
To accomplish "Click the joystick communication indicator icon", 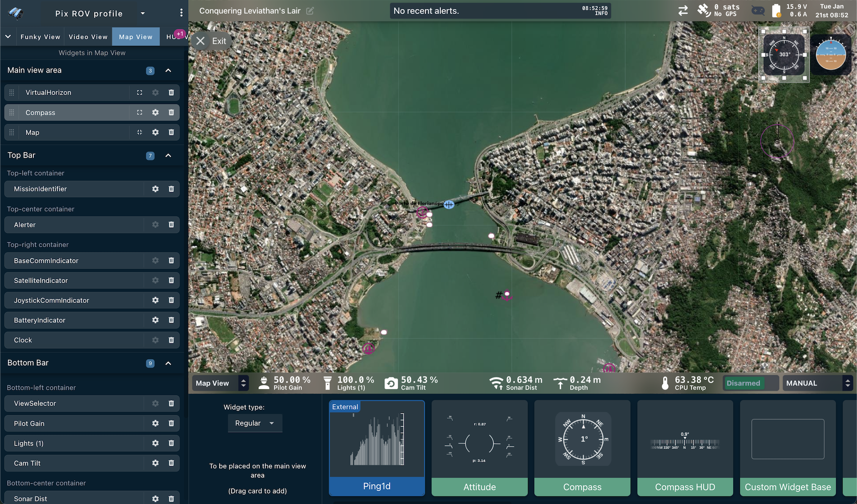I will 758,11.
